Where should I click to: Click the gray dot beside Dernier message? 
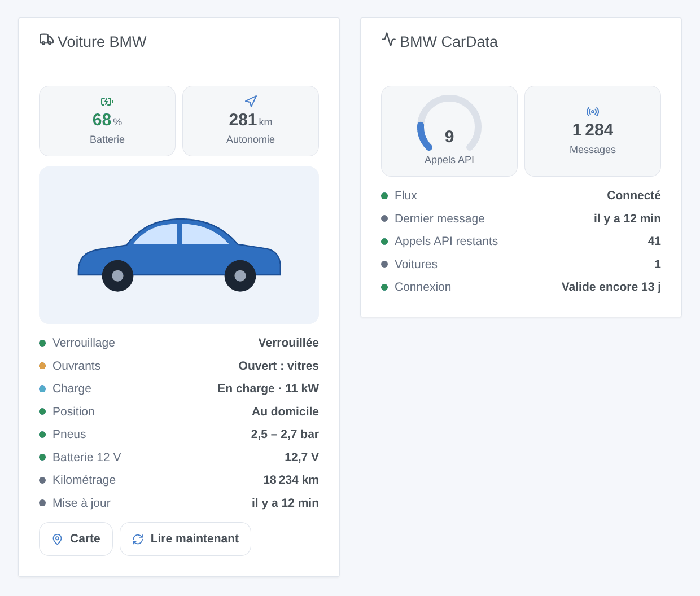[384, 218]
